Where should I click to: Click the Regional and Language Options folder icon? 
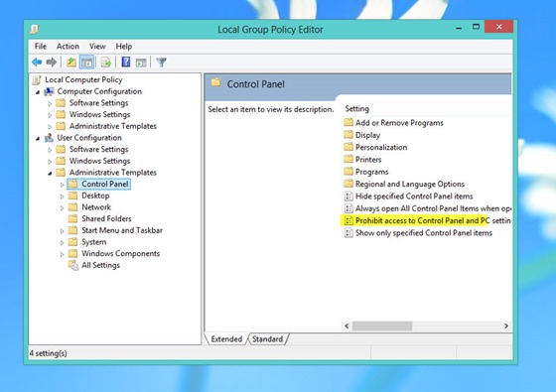348,184
